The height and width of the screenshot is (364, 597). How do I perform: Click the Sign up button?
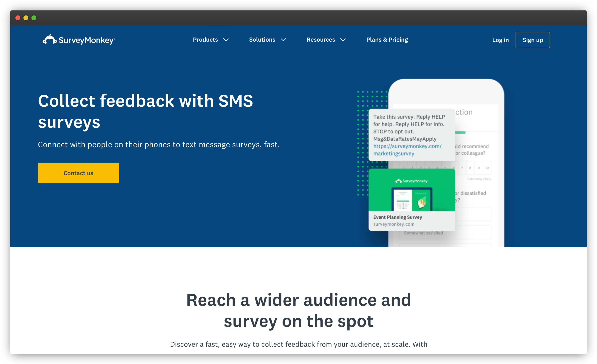coord(532,40)
